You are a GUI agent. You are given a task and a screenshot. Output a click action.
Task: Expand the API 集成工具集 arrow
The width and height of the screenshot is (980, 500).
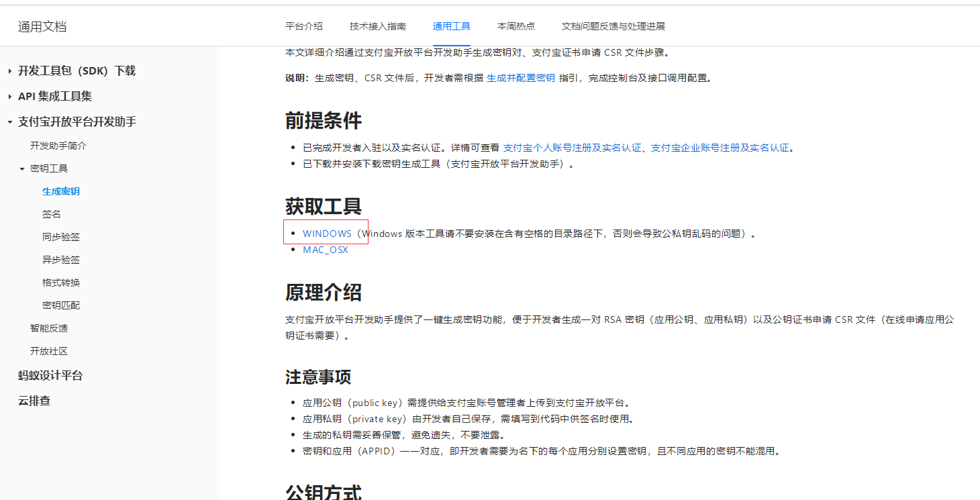pyautogui.click(x=9, y=97)
